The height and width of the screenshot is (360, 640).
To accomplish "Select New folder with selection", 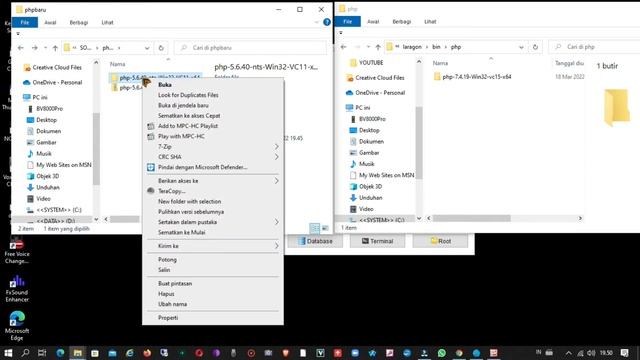I will pos(189,201).
